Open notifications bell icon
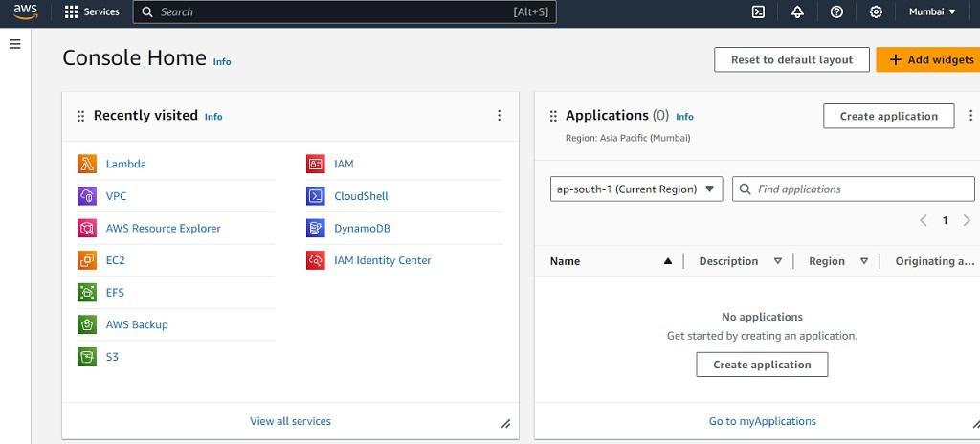 point(797,11)
